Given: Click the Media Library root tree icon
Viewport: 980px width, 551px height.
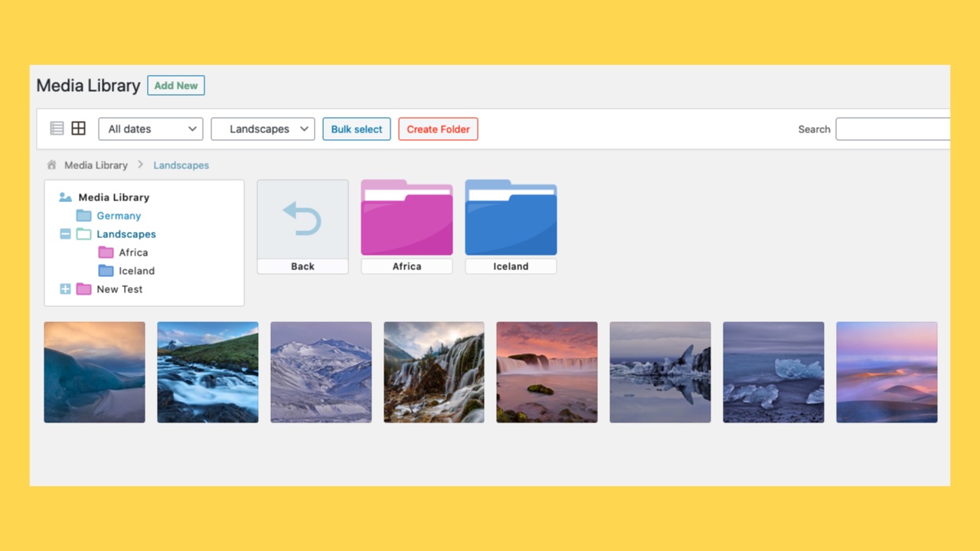Looking at the screenshot, I should tap(66, 197).
